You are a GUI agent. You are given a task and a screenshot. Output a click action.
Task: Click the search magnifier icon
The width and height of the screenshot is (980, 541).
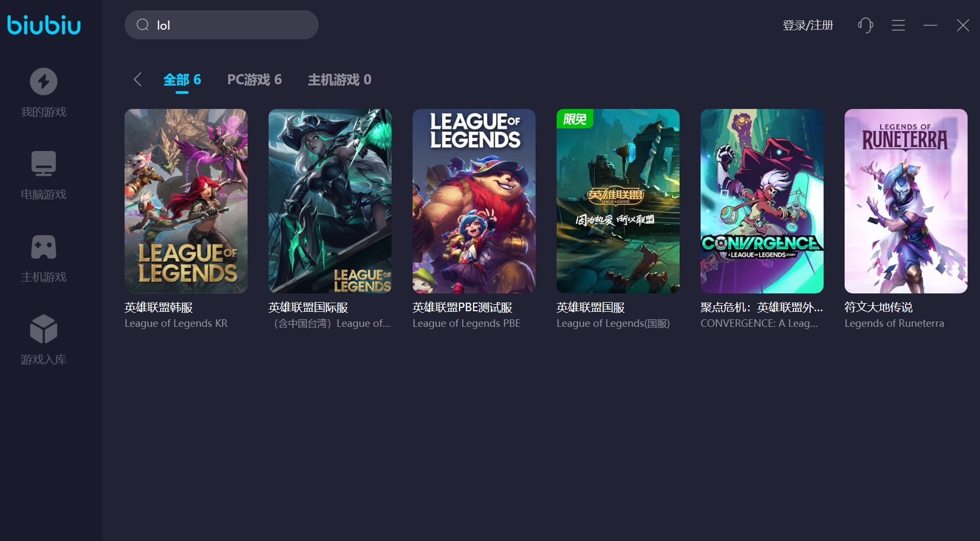(142, 25)
